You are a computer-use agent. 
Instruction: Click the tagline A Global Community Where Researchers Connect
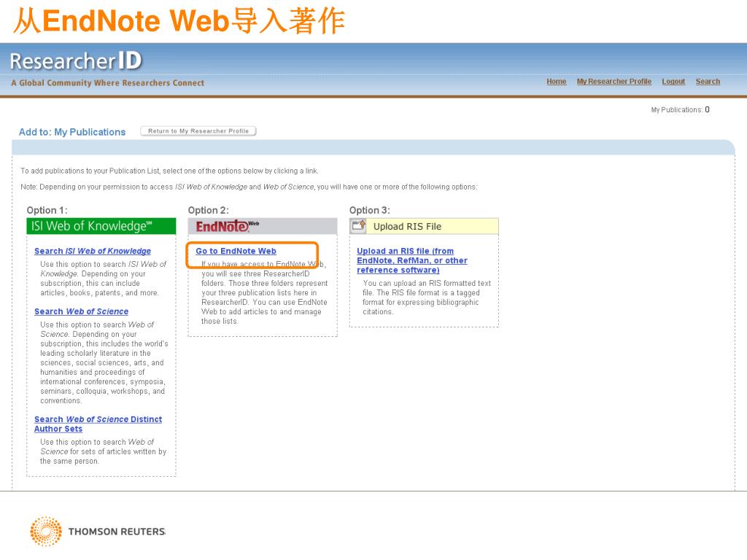click(x=108, y=83)
